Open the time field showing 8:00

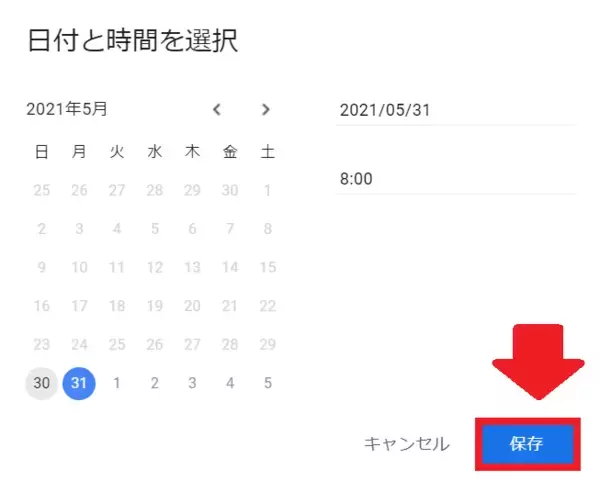tap(456, 180)
